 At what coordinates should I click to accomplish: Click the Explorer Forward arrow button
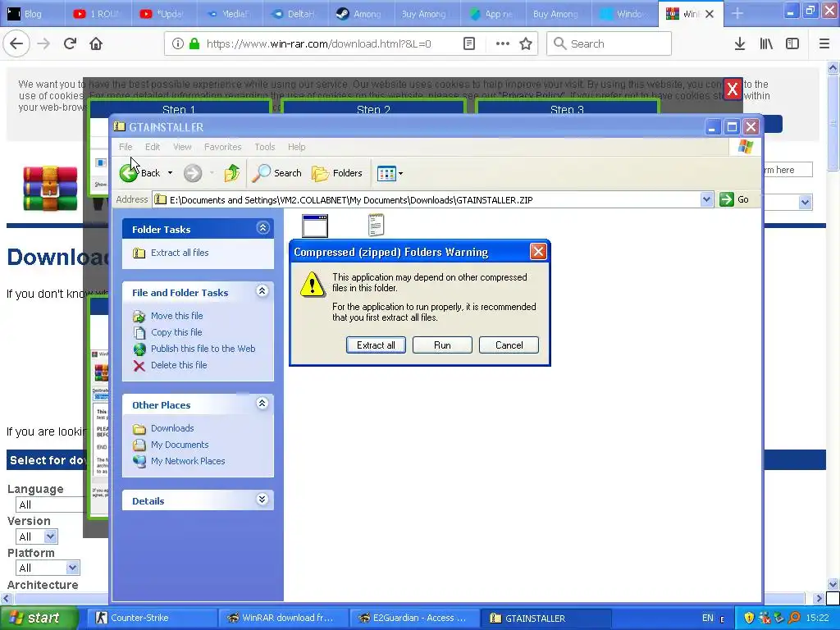[x=193, y=173]
